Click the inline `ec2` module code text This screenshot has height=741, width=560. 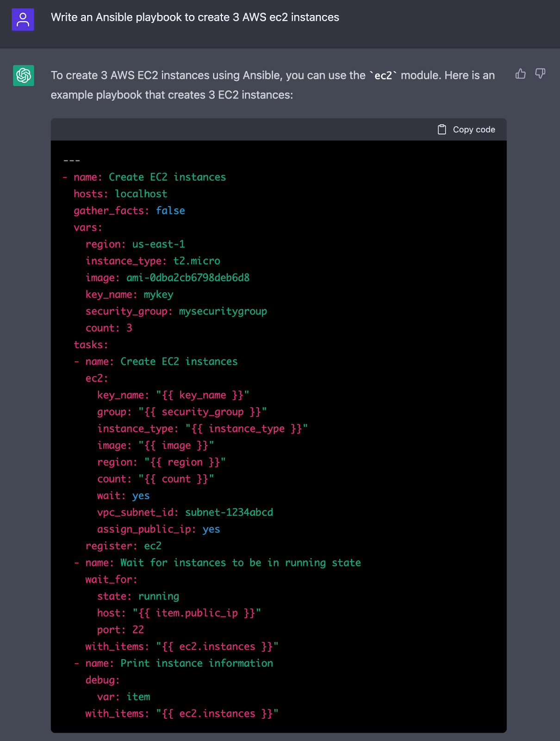383,75
